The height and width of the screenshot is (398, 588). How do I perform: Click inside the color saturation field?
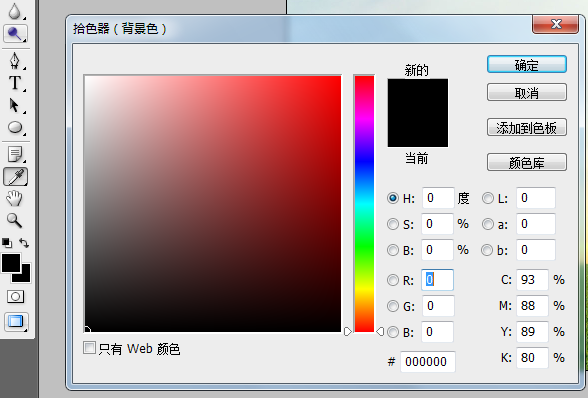coord(213,204)
